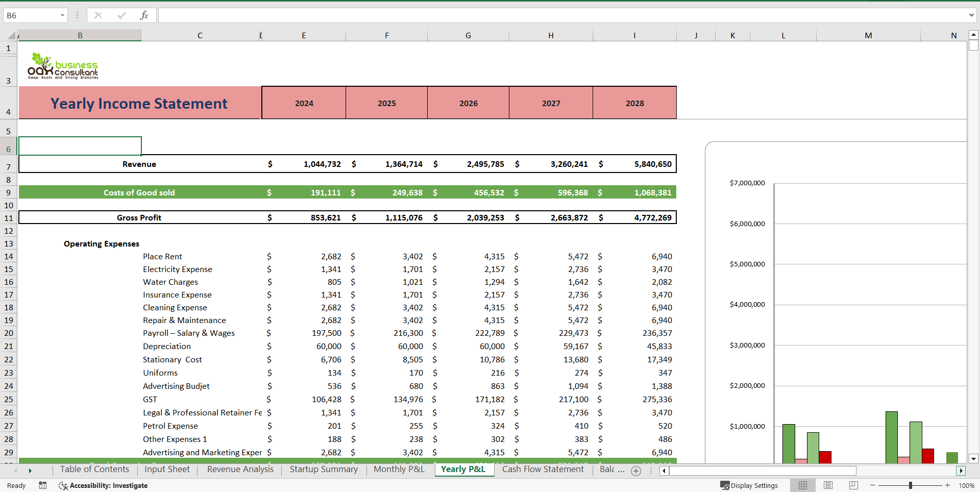The image size is (980, 493).
Task: Click the horizontal scrollbar thumb
Action: click(763, 471)
